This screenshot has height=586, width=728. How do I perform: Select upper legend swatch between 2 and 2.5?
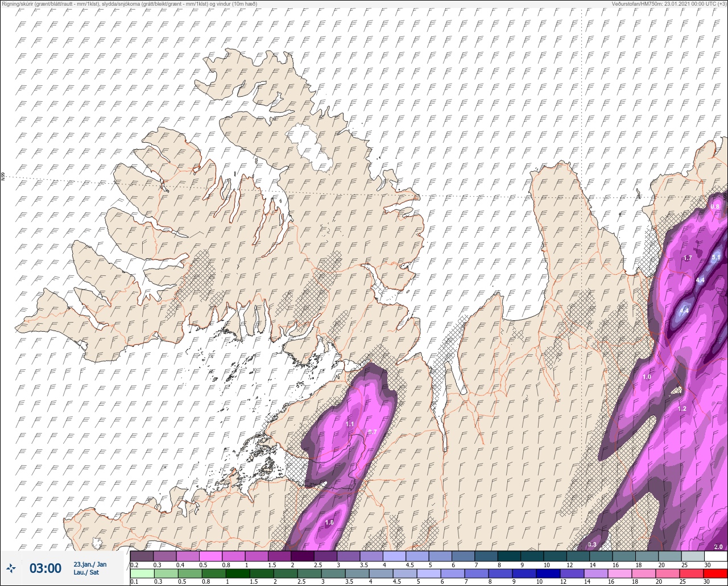[302, 556]
